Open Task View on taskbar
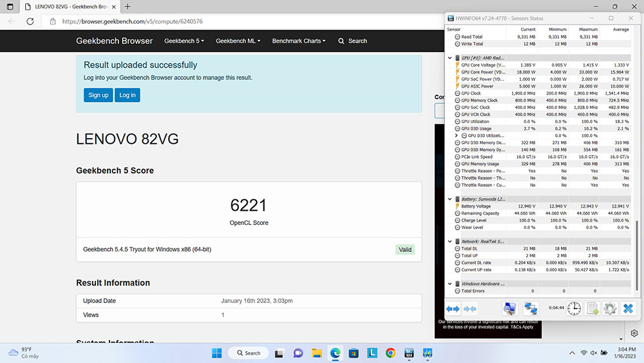The image size is (644, 363). [x=279, y=353]
